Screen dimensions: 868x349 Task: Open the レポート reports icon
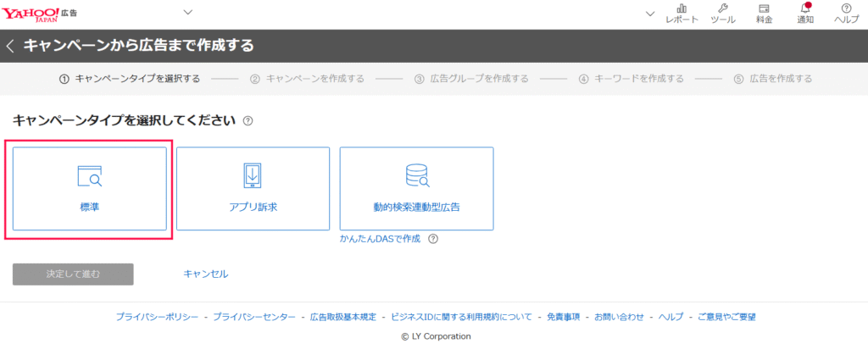coord(682,14)
